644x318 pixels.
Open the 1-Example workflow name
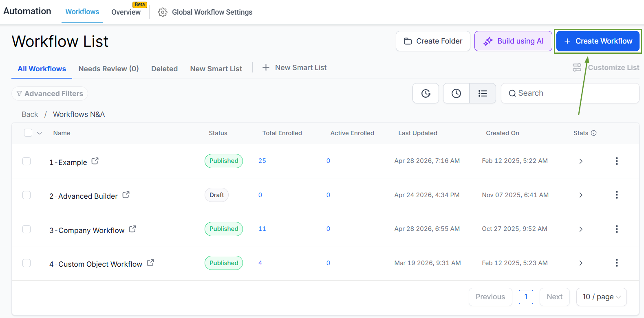(68, 162)
